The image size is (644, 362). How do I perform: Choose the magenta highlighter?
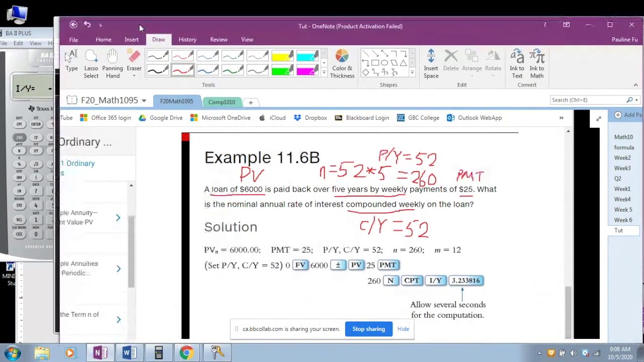[x=307, y=70]
